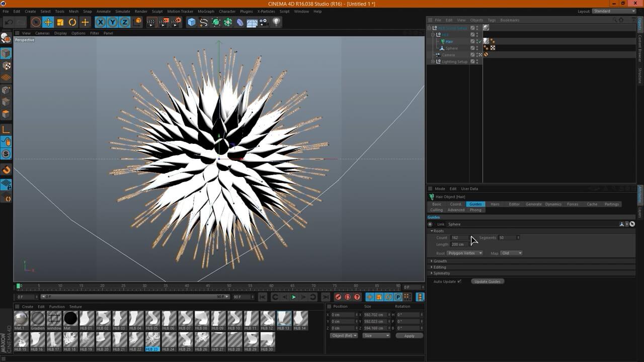Click the Apply button in the Coordinates panel
The height and width of the screenshot is (362, 644).
click(409, 335)
